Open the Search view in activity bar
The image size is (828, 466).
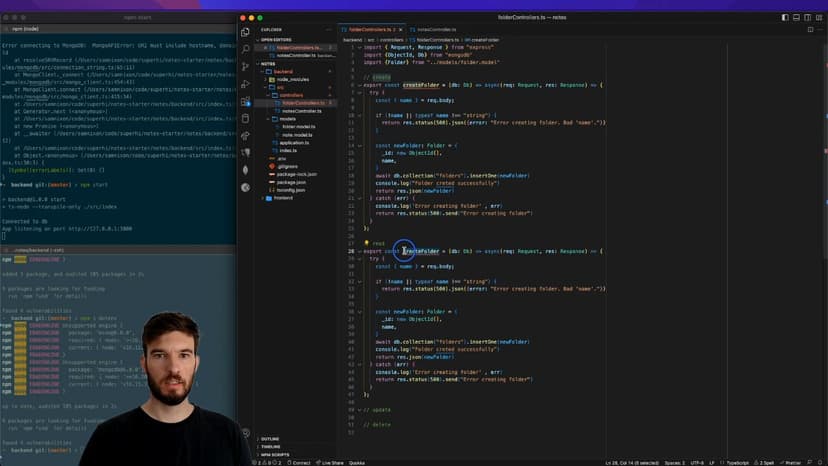245,49
